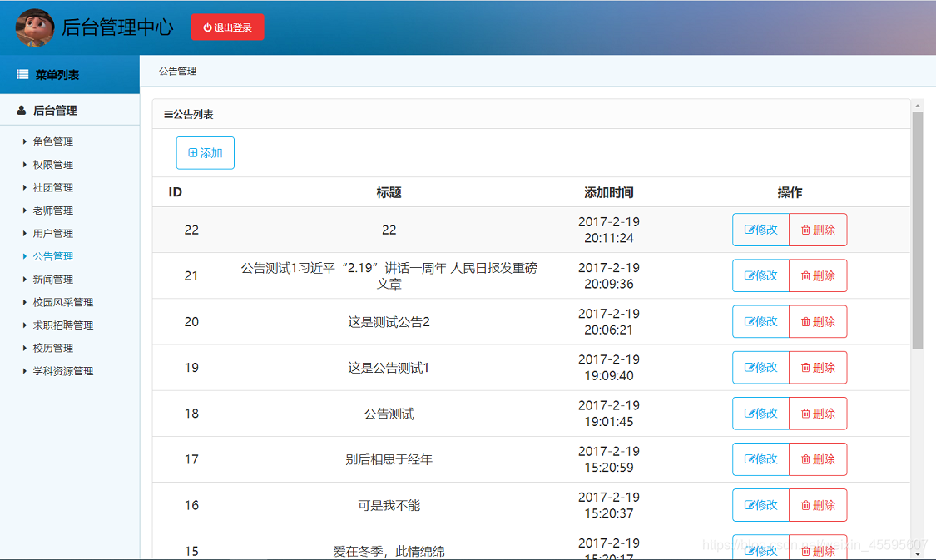Click the vertical scrollbar thumb
Viewport: 936px width, 560px height.
pos(918,230)
